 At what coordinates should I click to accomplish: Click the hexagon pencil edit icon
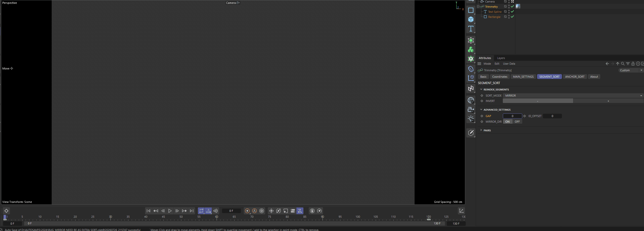click(x=471, y=133)
